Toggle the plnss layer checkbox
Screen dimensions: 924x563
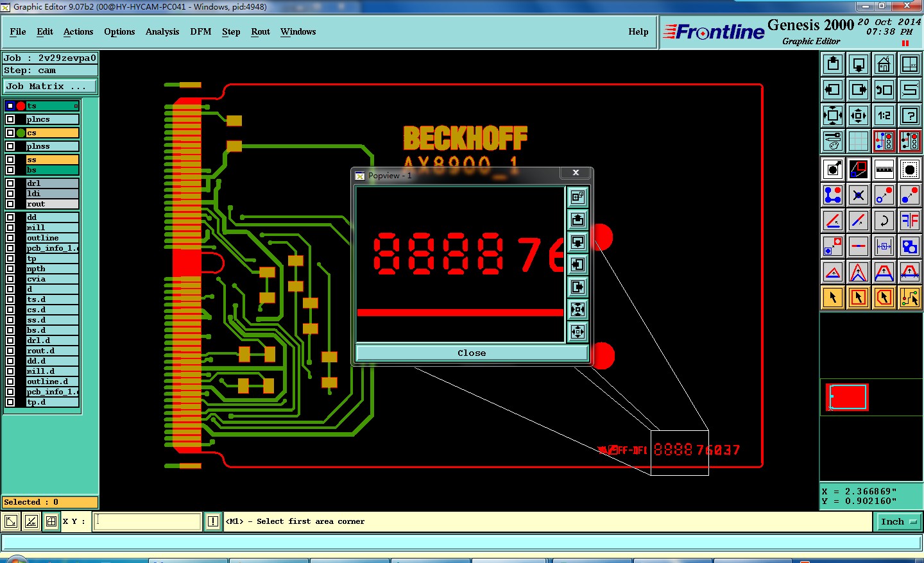[10, 146]
